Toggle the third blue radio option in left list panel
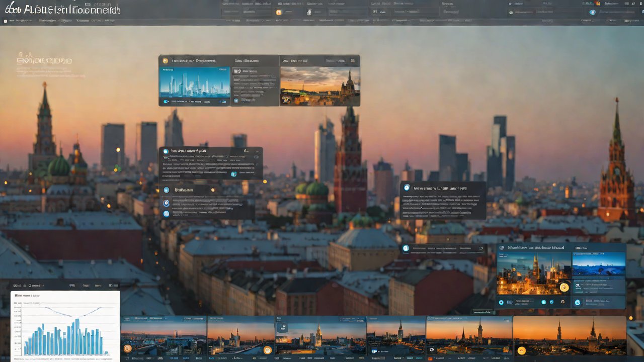 point(167,214)
